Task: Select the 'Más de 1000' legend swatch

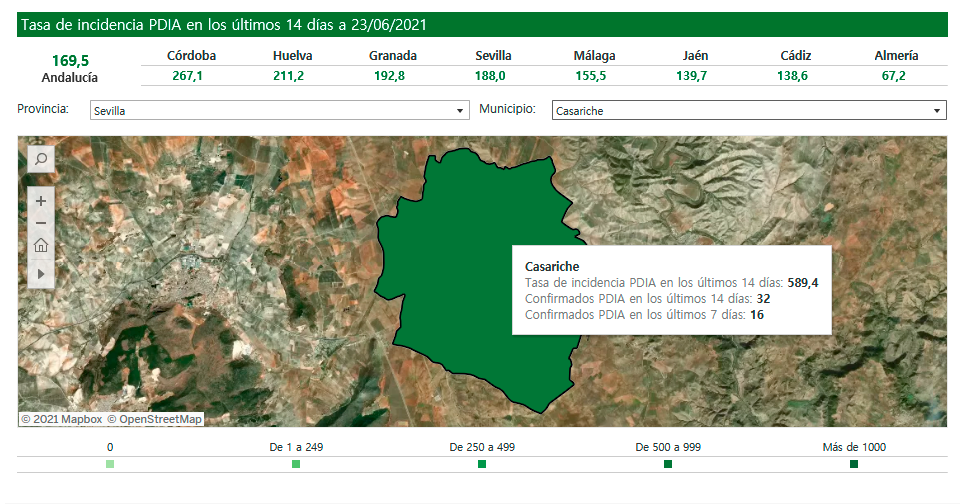Action: point(854,464)
